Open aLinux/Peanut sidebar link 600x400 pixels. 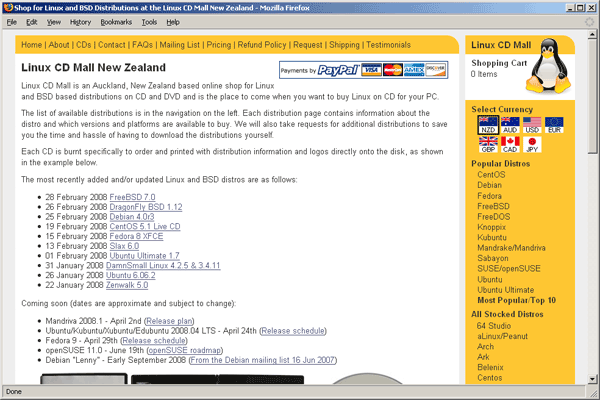tap(502, 336)
